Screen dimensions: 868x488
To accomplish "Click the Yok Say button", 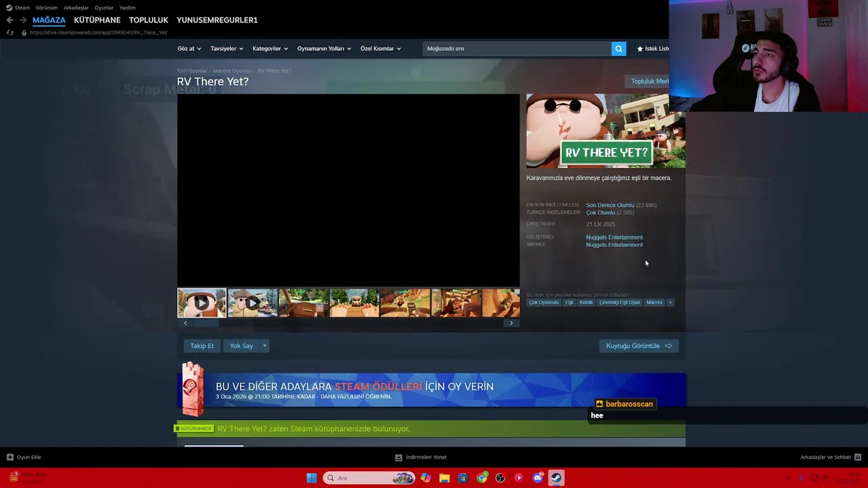I will pos(241,346).
